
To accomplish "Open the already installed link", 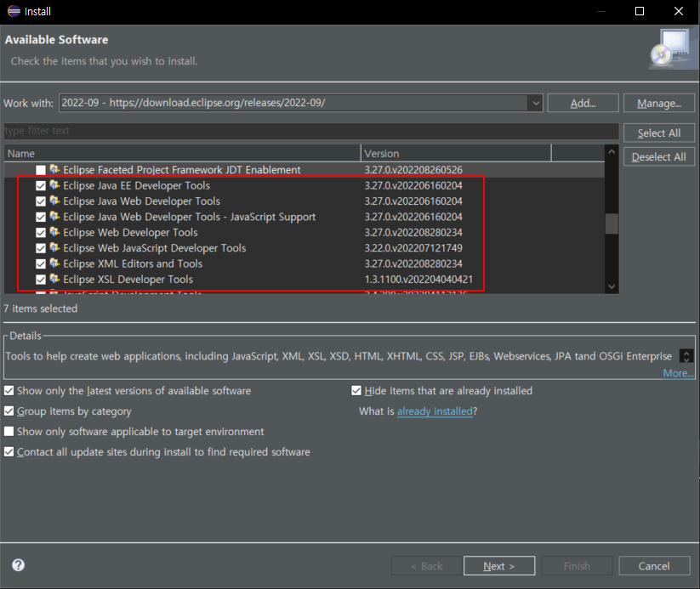I will tap(435, 411).
